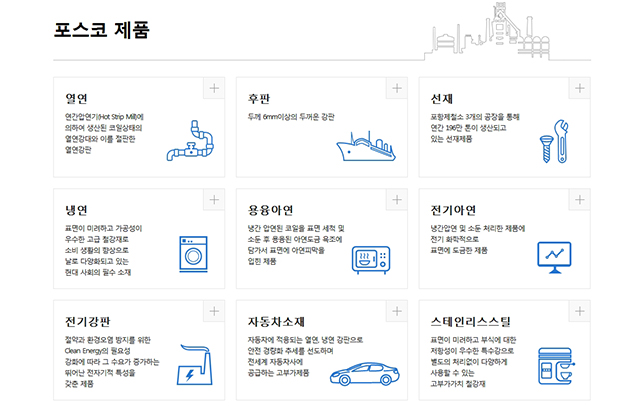Image resolution: width=640 pixels, height=407 pixels.
Task: Click the monitor chart icon in 전기아연 card
Action: click(x=554, y=258)
